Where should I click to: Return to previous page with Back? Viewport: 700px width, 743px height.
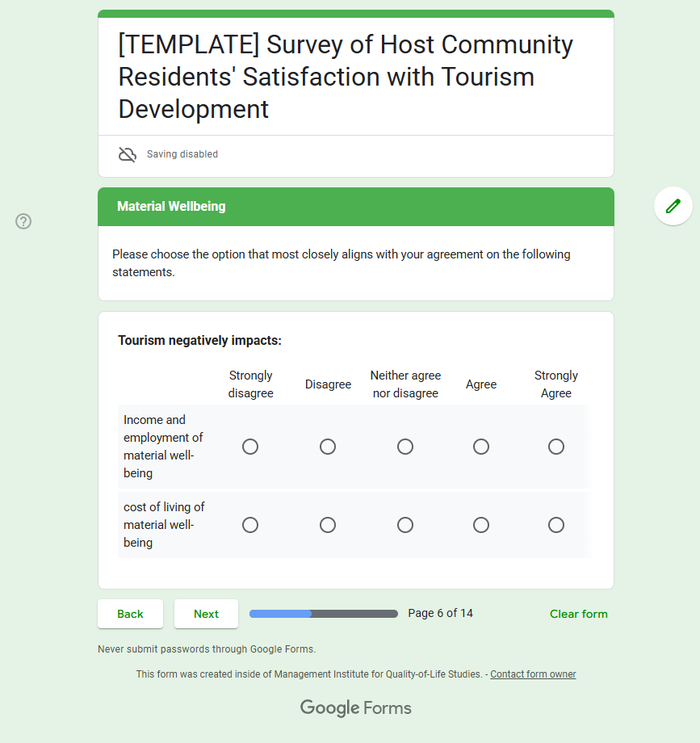(130, 614)
